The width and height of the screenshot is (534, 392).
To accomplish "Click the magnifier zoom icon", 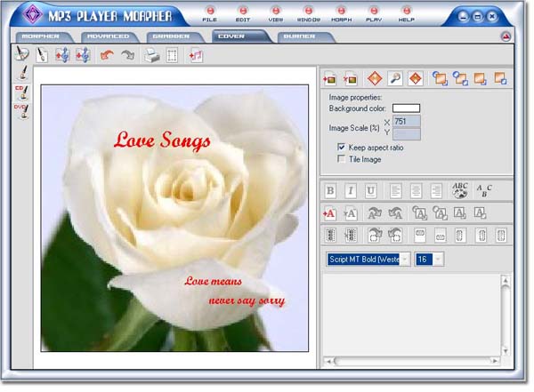I will 395,79.
